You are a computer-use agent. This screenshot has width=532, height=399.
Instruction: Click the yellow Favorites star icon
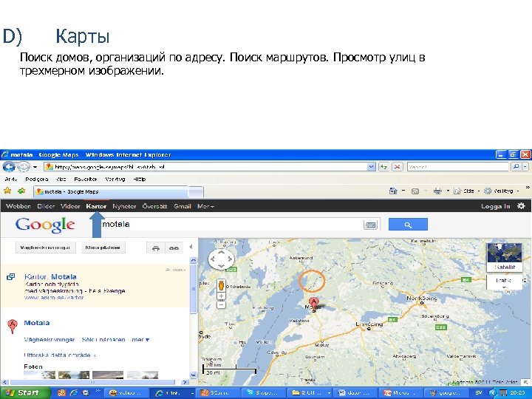pyautogui.click(x=7, y=191)
